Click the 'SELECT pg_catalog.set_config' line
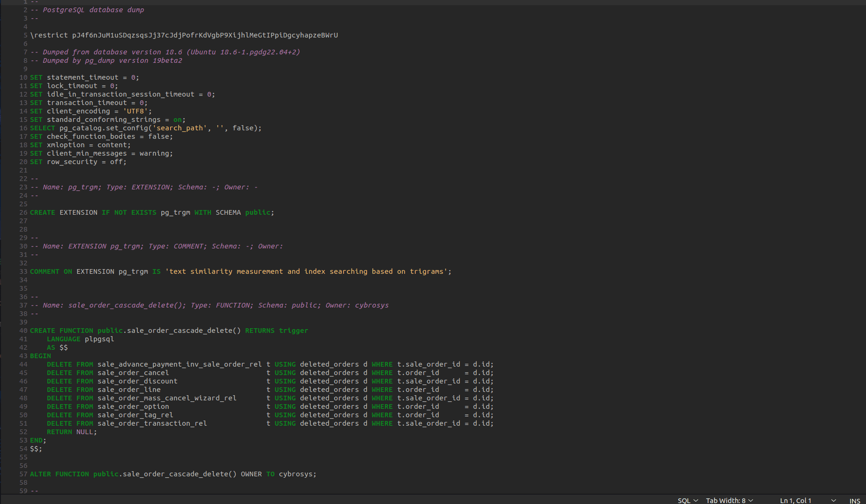Screen dimensions: 866x504 click(x=146, y=128)
